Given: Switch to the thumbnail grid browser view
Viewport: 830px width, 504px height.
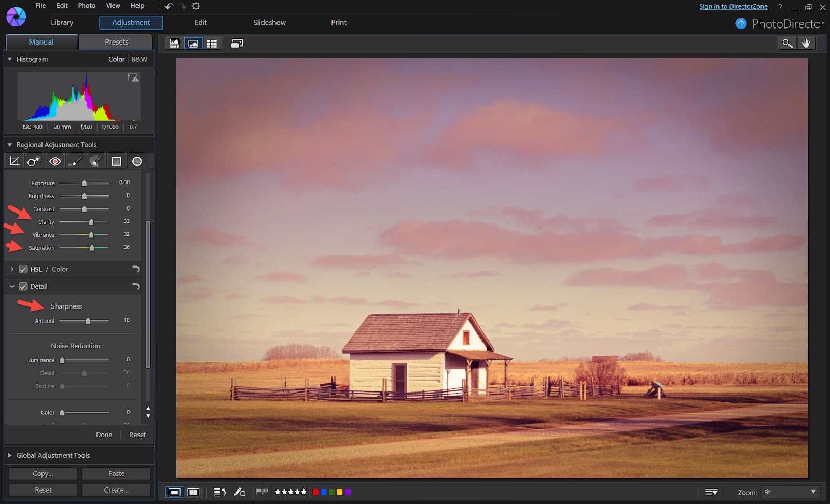Looking at the screenshot, I should [x=212, y=44].
